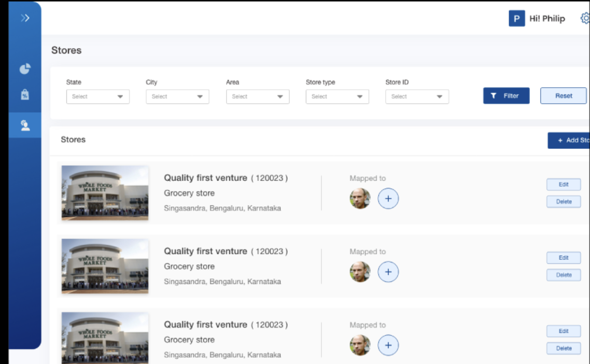Open second store's Whole Foods thumbnail
The image size is (590, 364).
[x=105, y=266]
